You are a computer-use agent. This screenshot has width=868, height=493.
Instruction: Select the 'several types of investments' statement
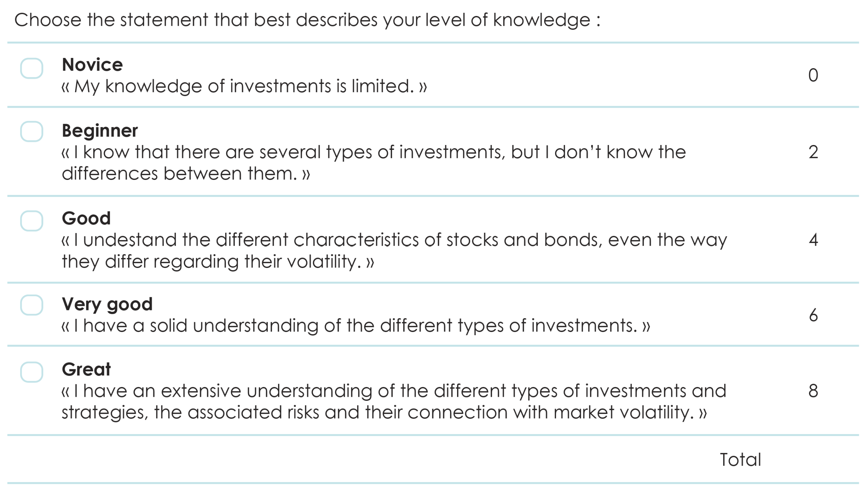pyautogui.click(x=374, y=163)
